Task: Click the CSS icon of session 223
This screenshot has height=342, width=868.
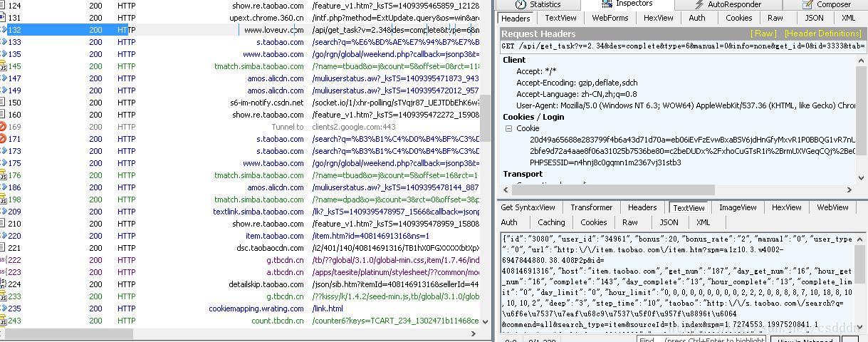Action: click(x=2, y=271)
